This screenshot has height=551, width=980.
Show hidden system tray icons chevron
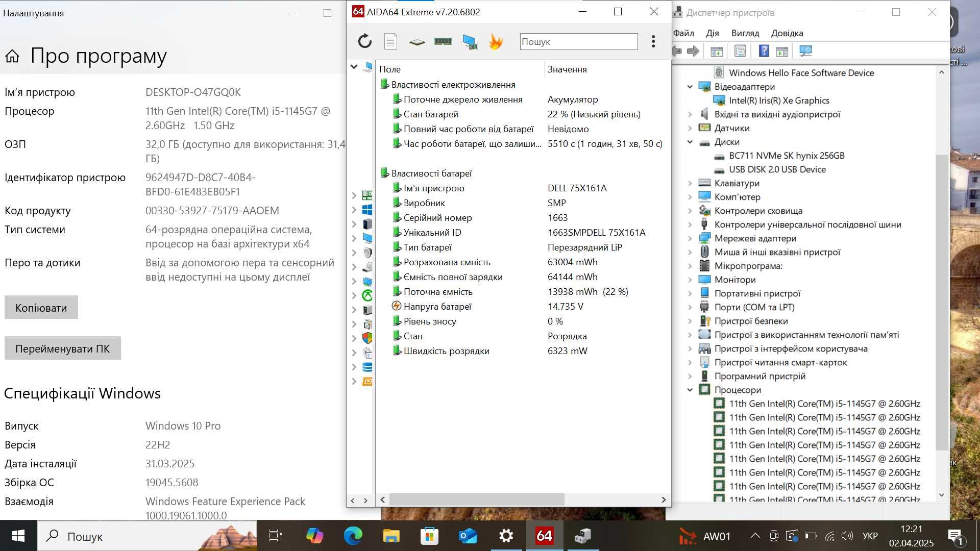point(755,536)
